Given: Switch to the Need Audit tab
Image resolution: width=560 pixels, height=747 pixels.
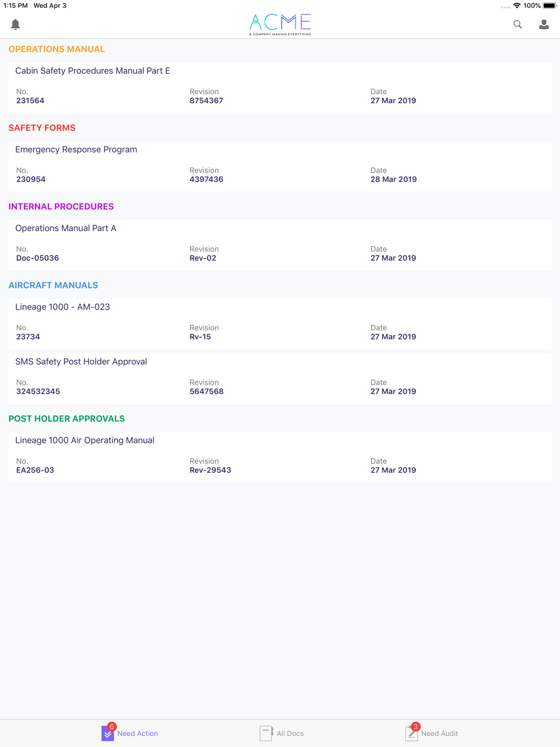Looking at the screenshot, I should point(440,734).
